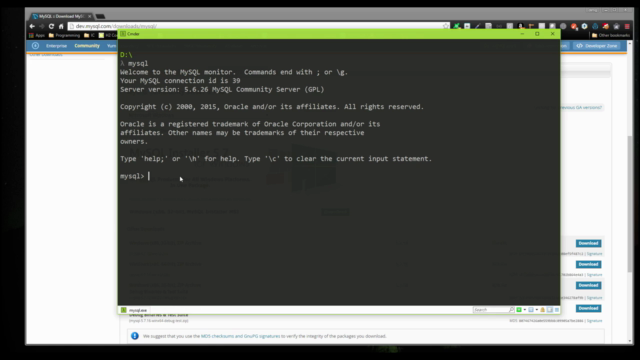Click the fourth Download button

(588, 308)
